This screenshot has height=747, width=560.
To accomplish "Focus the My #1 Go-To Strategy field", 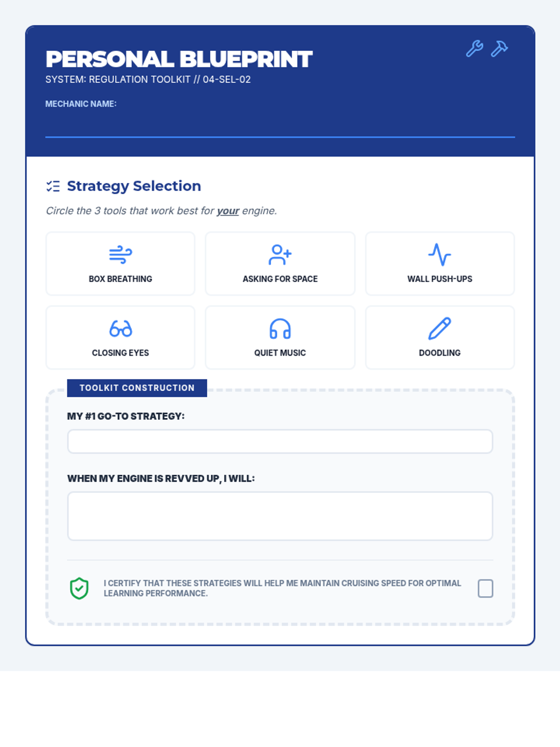I will click(x=280, y=442).
